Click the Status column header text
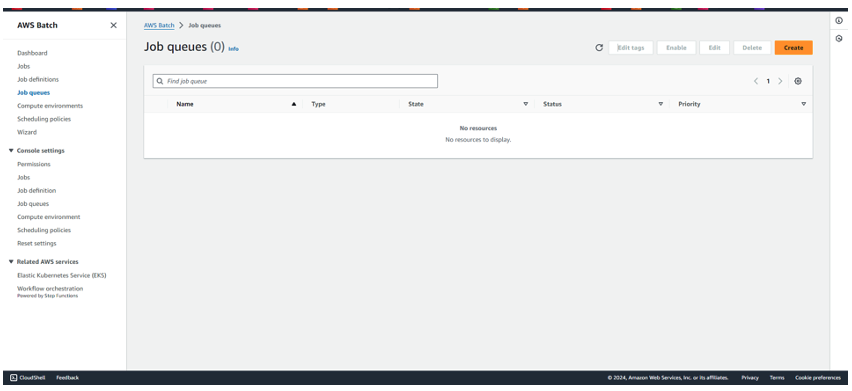This screenshot has height=391, width=852. [553, 104]
